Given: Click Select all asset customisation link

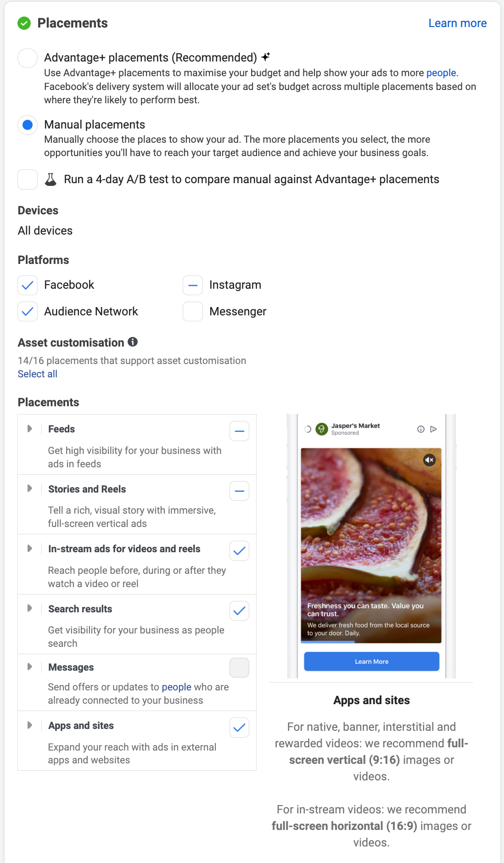Looking at the screenshot, I should pos(38,374).
